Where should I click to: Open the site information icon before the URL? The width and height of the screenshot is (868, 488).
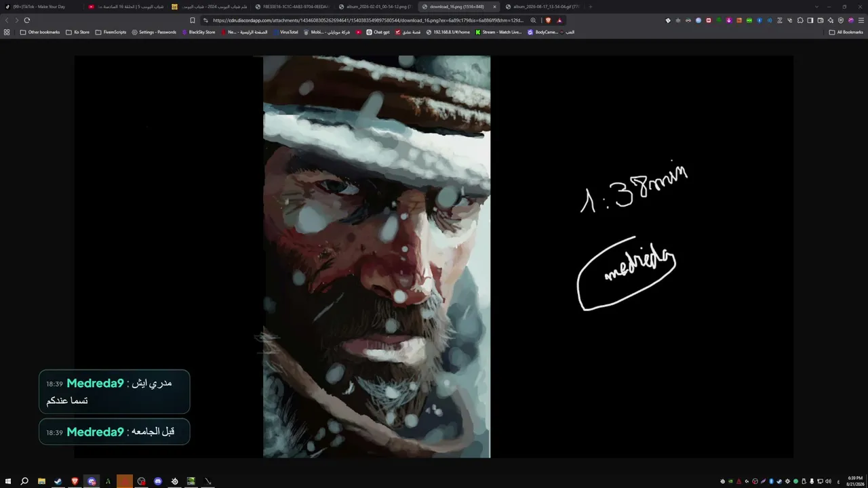(x=205, y=20)
